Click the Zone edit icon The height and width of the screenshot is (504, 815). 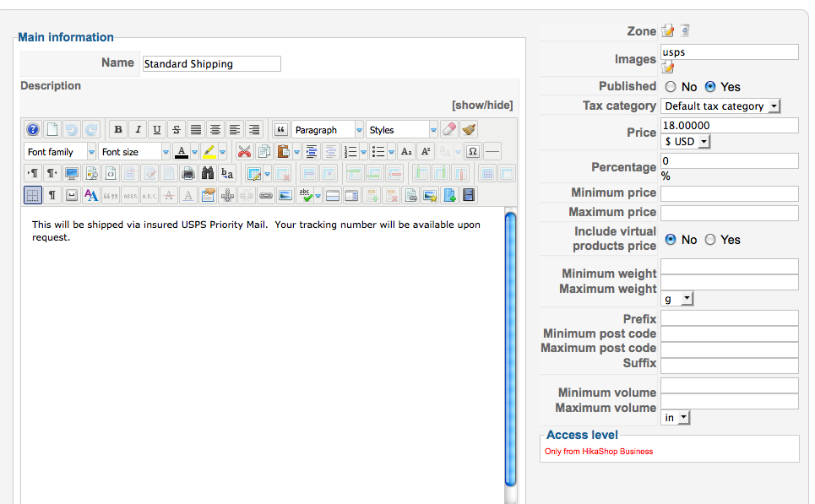tap(668, 31)
